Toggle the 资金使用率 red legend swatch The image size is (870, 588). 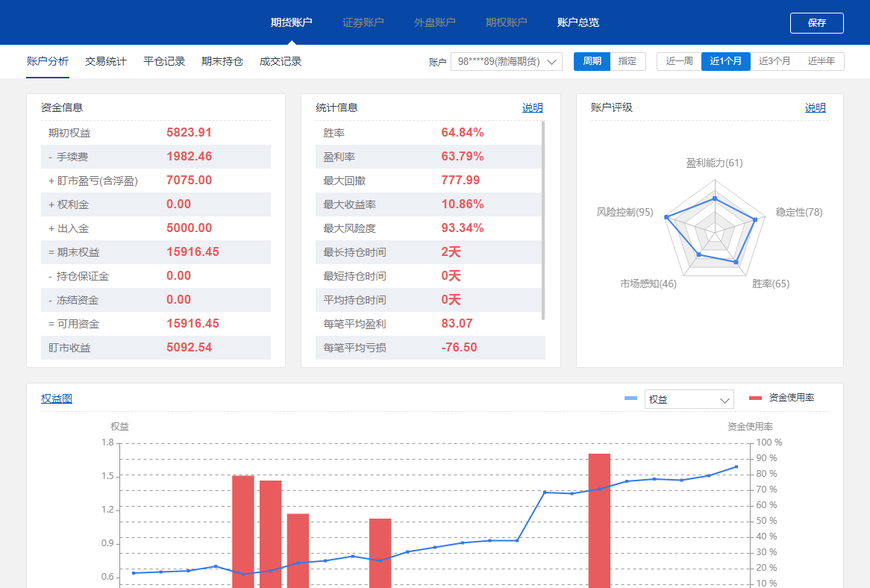pyautogui.click(x=755, y=398)
